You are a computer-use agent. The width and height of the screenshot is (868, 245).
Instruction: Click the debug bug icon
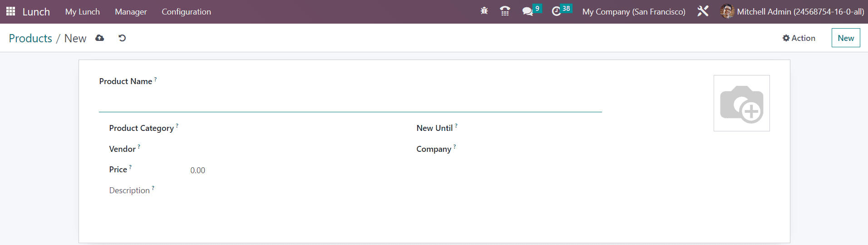484,11
